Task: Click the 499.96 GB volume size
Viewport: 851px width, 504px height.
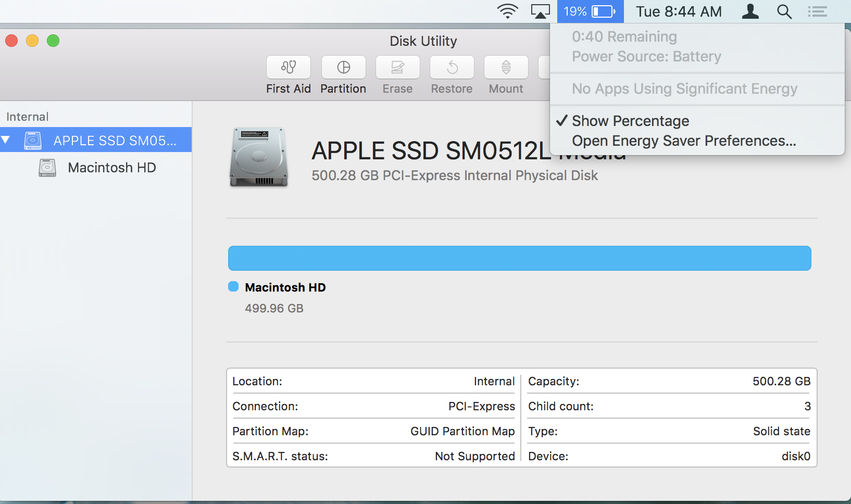Action: coord(274,308)
